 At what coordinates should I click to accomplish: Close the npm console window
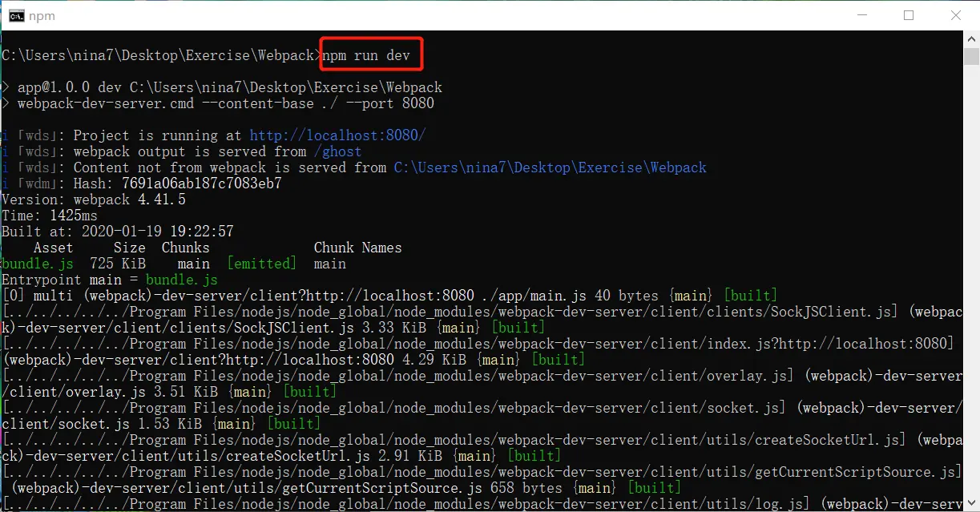[x=955, y=15]
